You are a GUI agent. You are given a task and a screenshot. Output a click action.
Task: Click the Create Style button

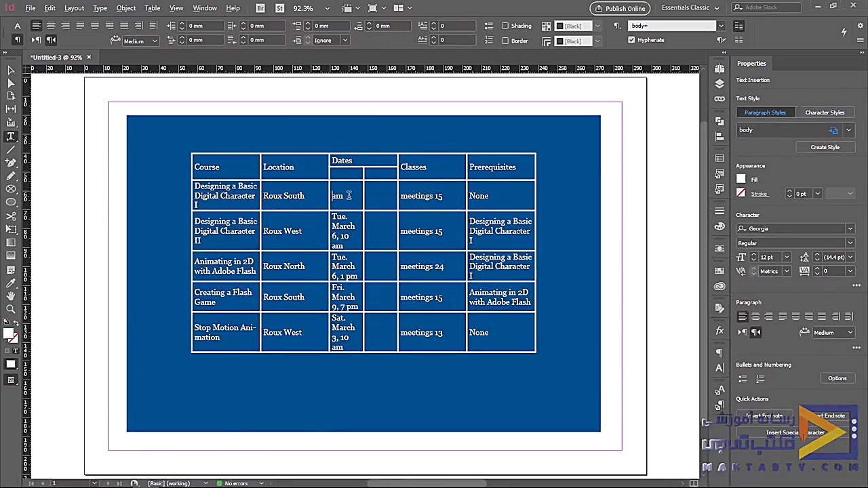825,147
